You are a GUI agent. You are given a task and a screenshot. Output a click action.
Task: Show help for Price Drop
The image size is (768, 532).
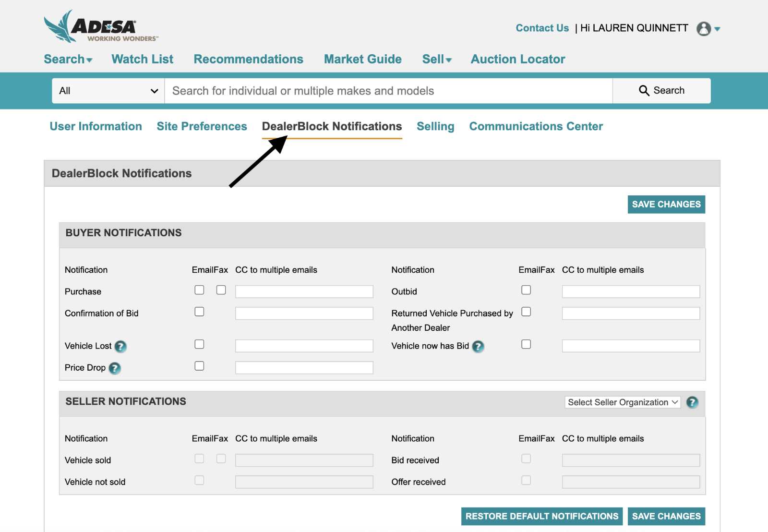115,368
